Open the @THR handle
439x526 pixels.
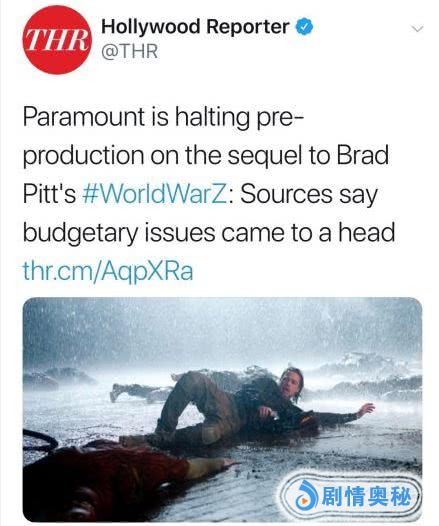point(129,51)
